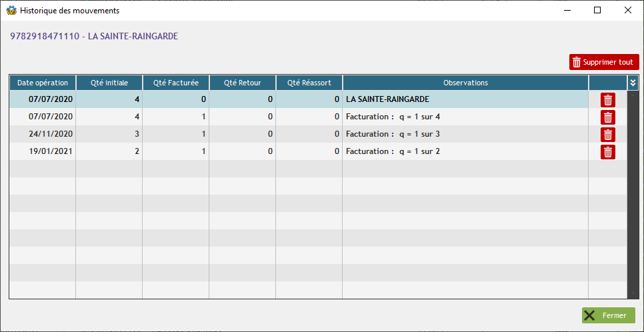
Task: Delete the 19/01/2021 movement row
Action: [x=608, y=151]
